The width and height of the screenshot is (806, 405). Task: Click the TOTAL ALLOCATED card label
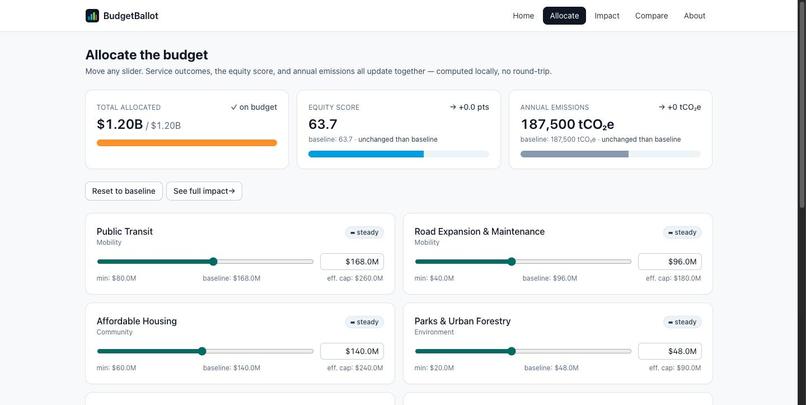[129, 107]
